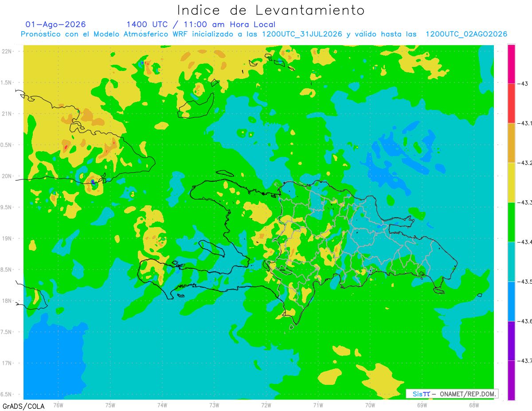Click the '70W' longitude label
Viewport: 532px width, 411px height.
pos(370,405)
